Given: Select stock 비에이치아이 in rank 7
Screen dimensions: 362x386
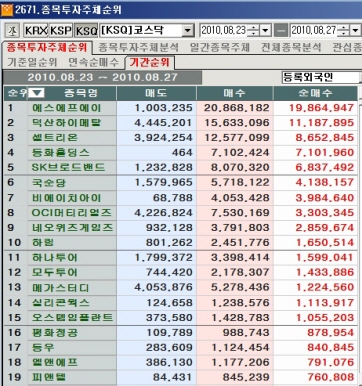Looking at the screenshot, I should point(66,198).
